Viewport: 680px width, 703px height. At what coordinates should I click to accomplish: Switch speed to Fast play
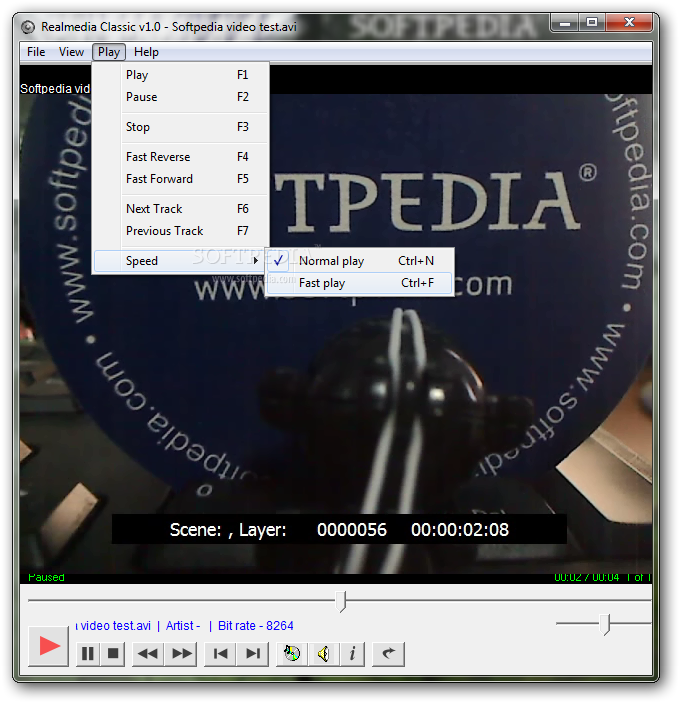tap(359, 283)
